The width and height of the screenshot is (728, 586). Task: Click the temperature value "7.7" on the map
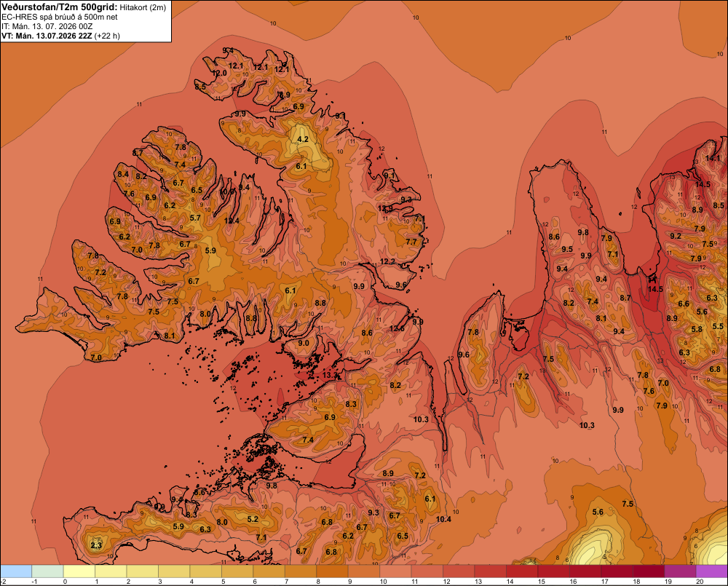411,242
